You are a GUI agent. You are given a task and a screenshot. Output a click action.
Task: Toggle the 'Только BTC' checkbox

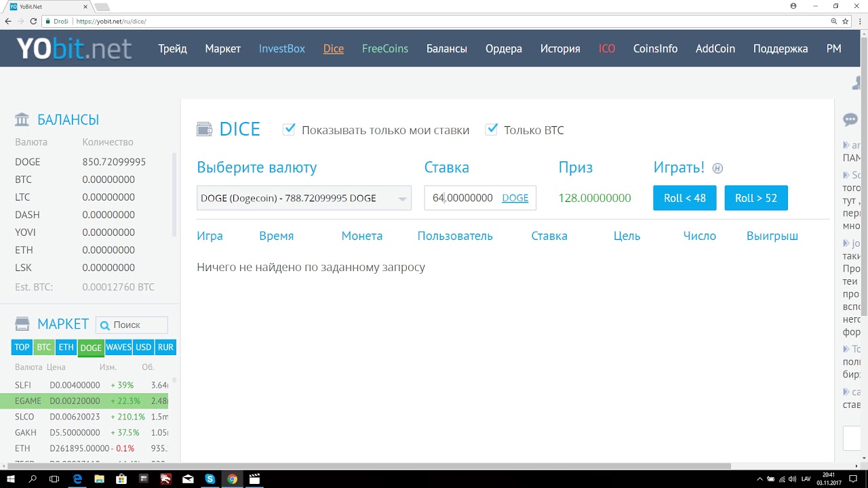[492, 129]
